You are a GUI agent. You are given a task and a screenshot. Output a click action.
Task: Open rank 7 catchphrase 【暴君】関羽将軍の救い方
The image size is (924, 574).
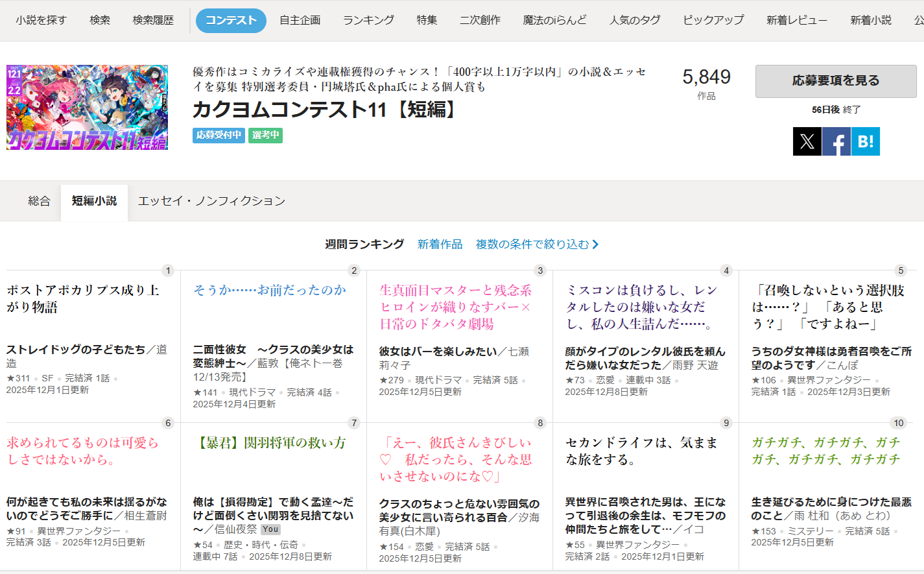[272, 443]
